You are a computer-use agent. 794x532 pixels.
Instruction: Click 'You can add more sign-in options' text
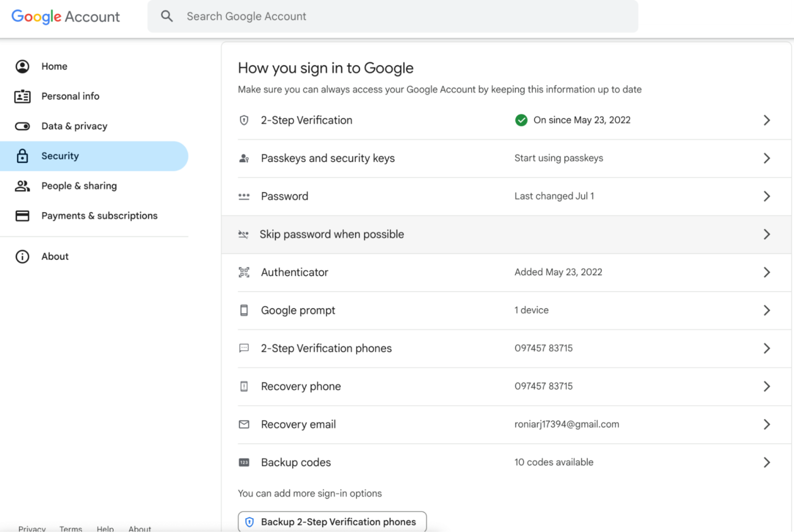310,493
